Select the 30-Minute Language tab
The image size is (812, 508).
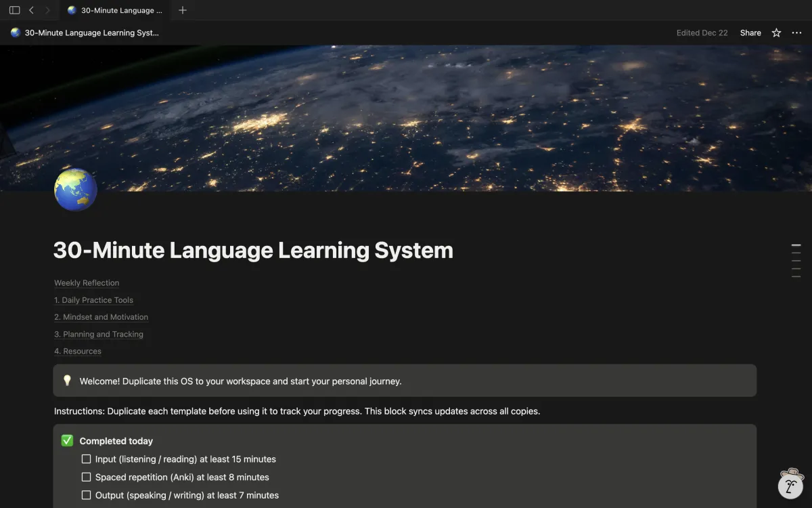pos(115,10)
